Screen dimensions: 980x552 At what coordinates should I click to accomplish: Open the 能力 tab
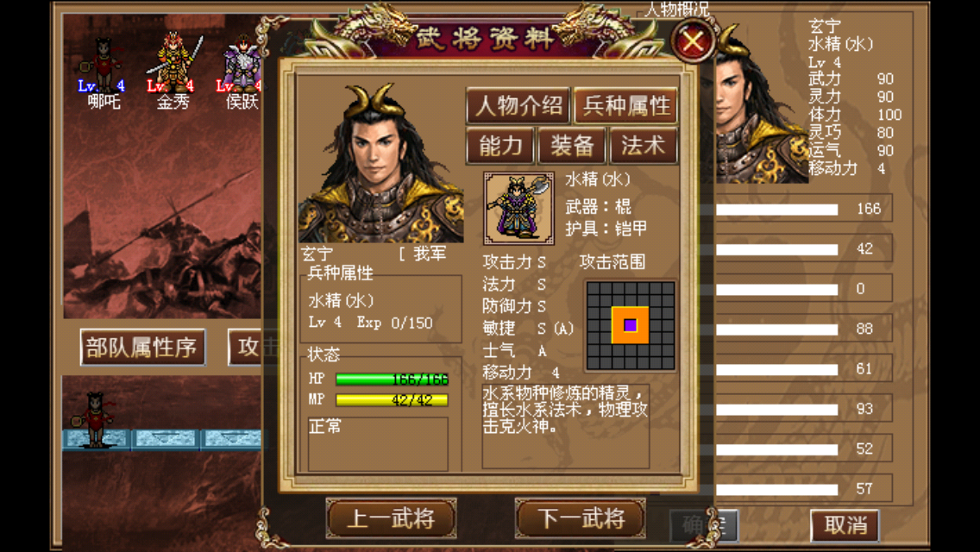[x=500, y=146]
